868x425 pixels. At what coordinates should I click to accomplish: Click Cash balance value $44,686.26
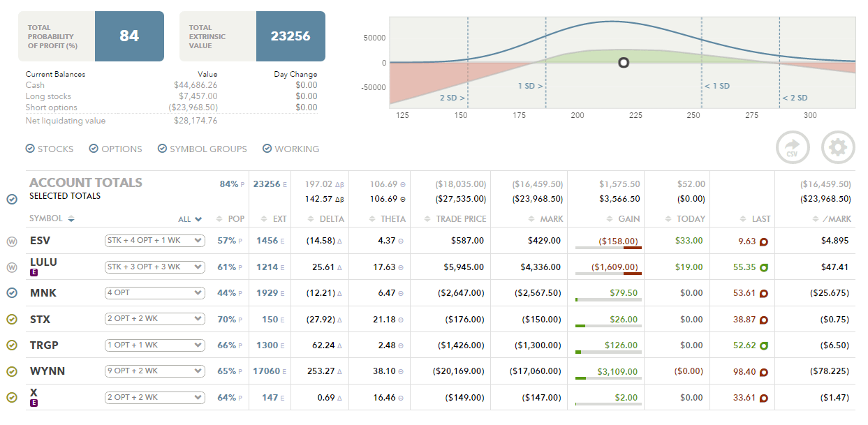[x=196, y=85]
